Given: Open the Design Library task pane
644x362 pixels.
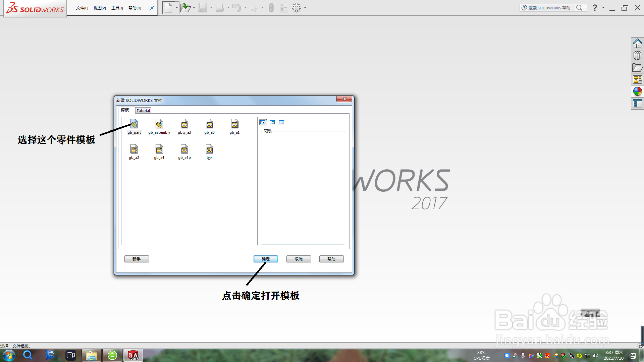Looking at the screenshot, I should [x=637, y=55].
